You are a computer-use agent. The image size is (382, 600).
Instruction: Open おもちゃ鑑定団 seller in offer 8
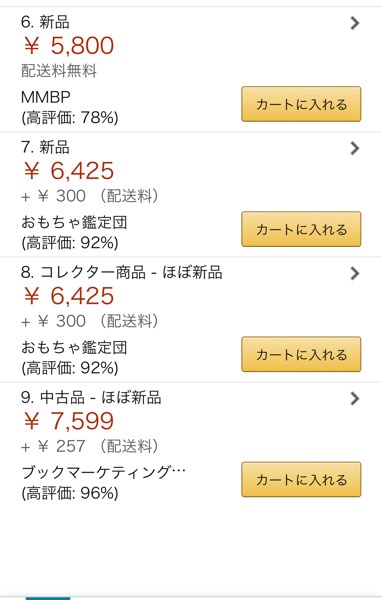(74, 347)
